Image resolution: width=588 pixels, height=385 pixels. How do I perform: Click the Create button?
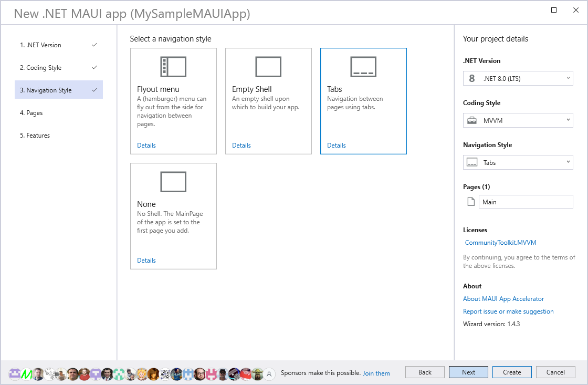point(512,372)
